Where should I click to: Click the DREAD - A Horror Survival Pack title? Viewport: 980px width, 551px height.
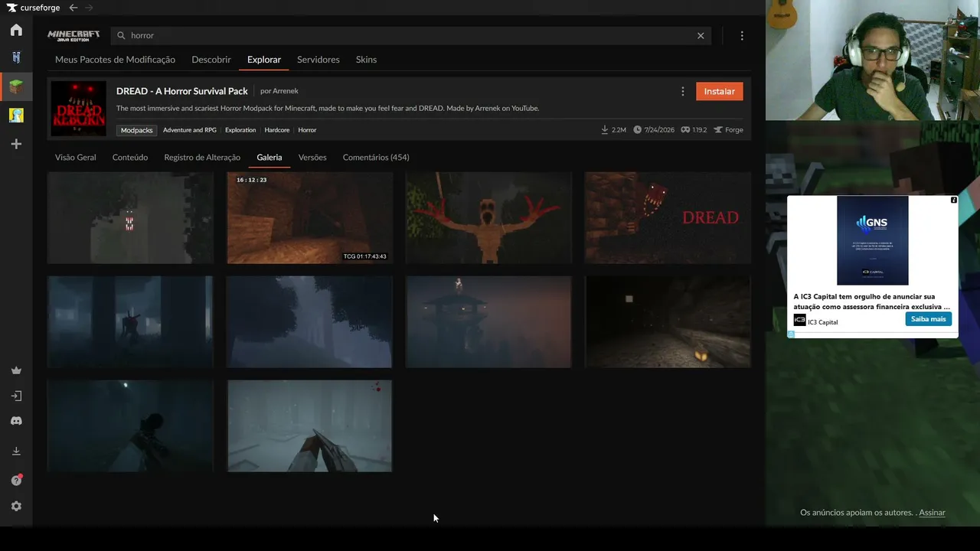182,91
